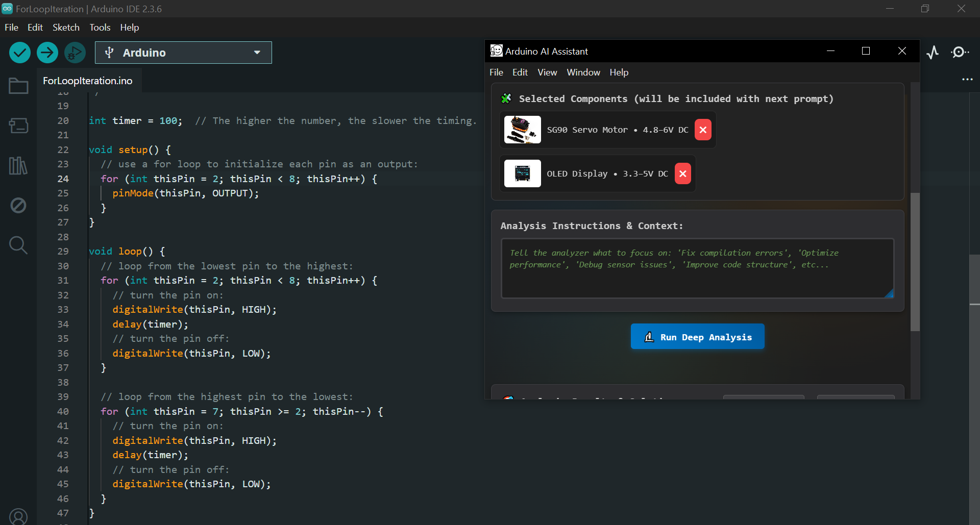Click the USB icon in board selector
980x525 pixels.
pyautogui.click(x=109, y=53)
